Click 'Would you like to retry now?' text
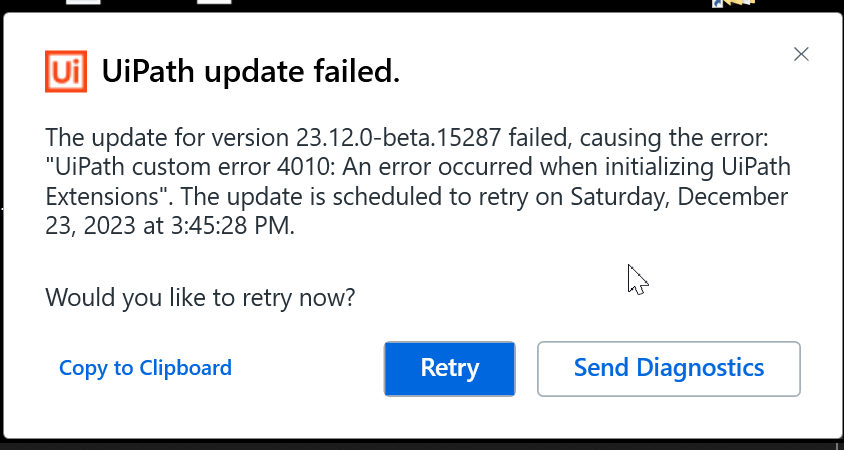The height and width of the screenshot is (450, 844). [201, 297]
